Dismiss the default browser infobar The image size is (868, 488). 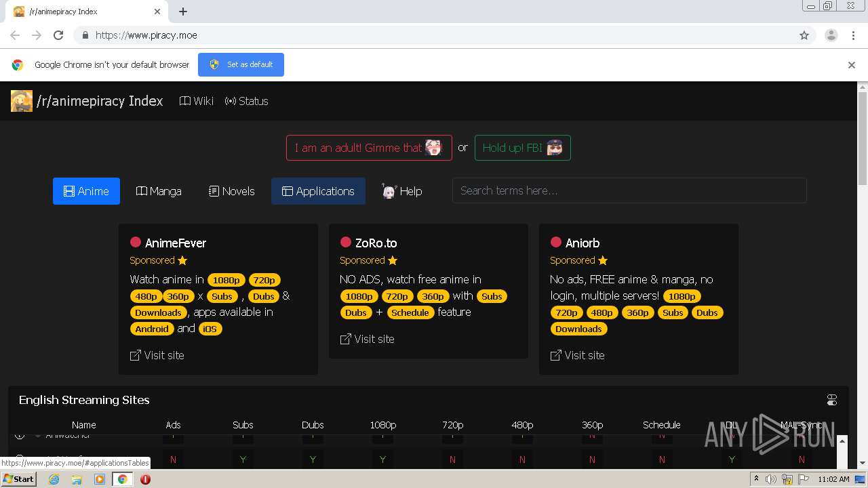tap(852, 65)
